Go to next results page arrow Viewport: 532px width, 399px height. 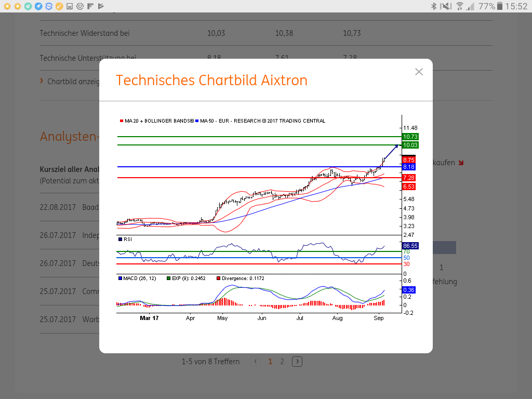(x=297, y=362)
